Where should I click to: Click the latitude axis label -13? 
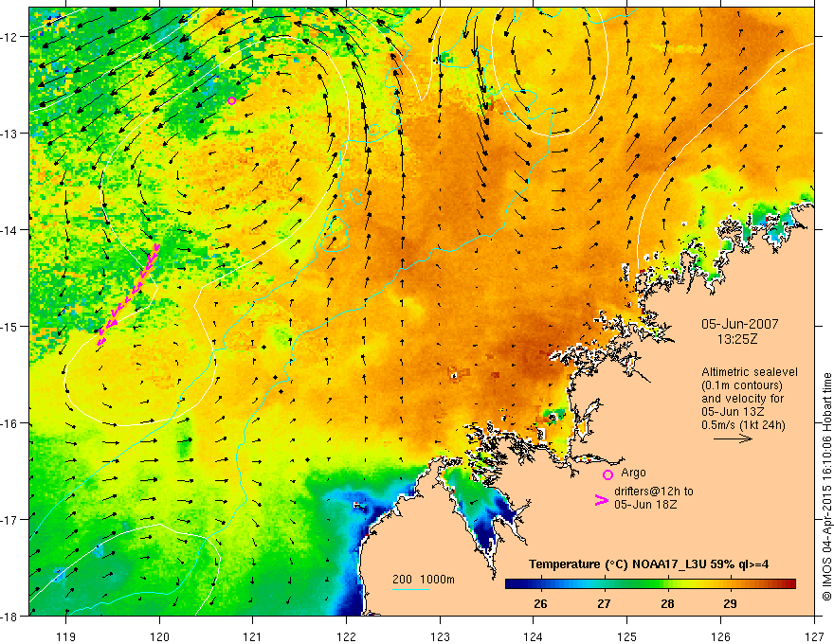coord(9,134)
